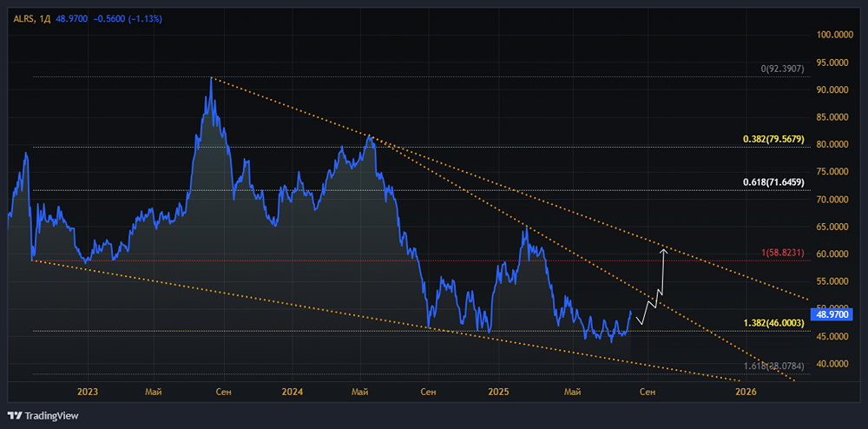Screen dimensions: 868x429
Task: Click the 2023 label on time axis
Action: tap(88, 393)
